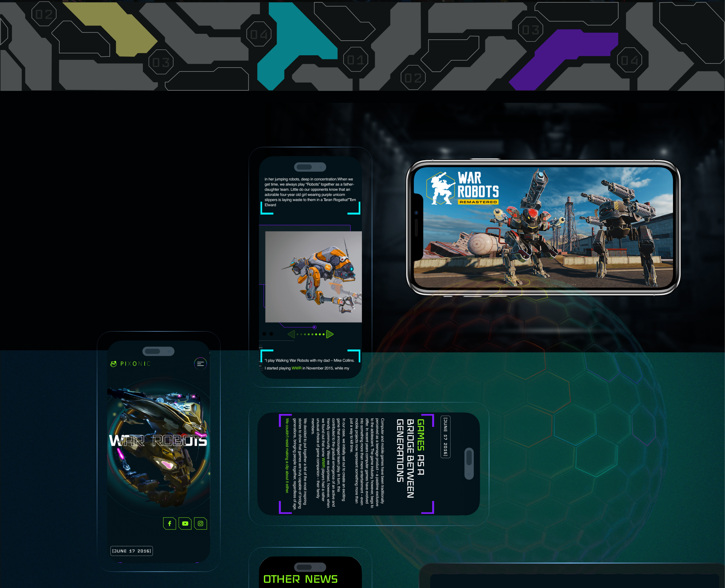Open the Facebook social icon

pyautogui.click(x=169, y=523)
